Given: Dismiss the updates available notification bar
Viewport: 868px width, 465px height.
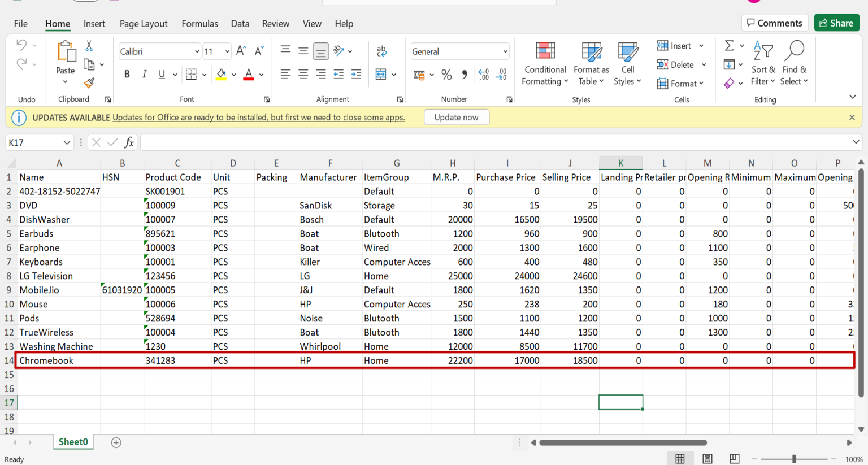Looking at the screenshot, I should click(x=852, y=118).
